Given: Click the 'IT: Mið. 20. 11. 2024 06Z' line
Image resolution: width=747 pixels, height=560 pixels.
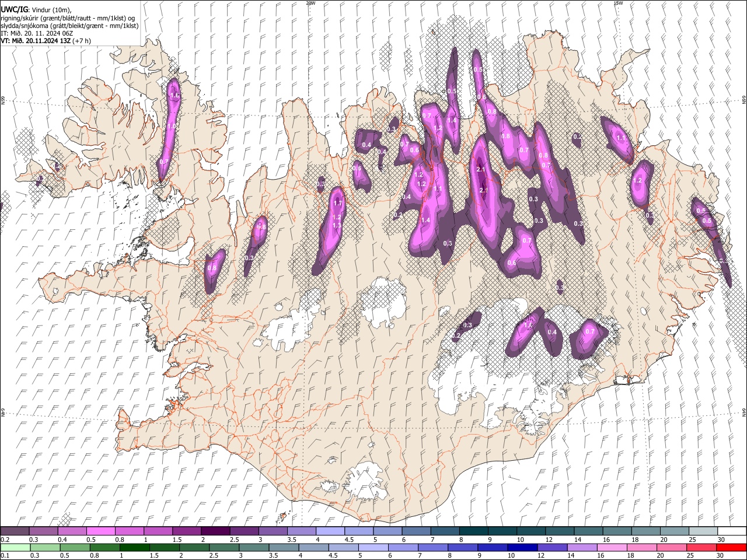Looking at the screenshot, I should 37,34.
